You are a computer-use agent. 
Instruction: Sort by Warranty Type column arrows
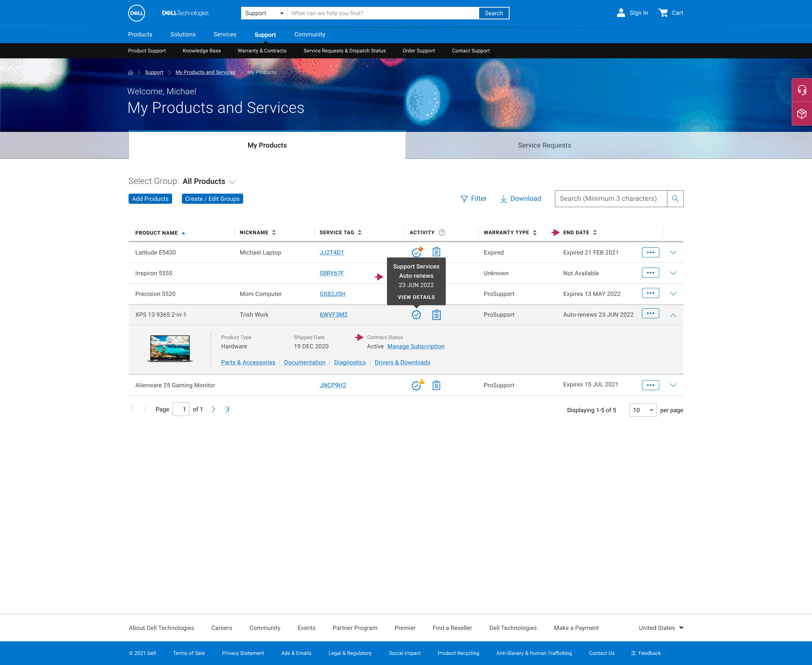point(535,233)
